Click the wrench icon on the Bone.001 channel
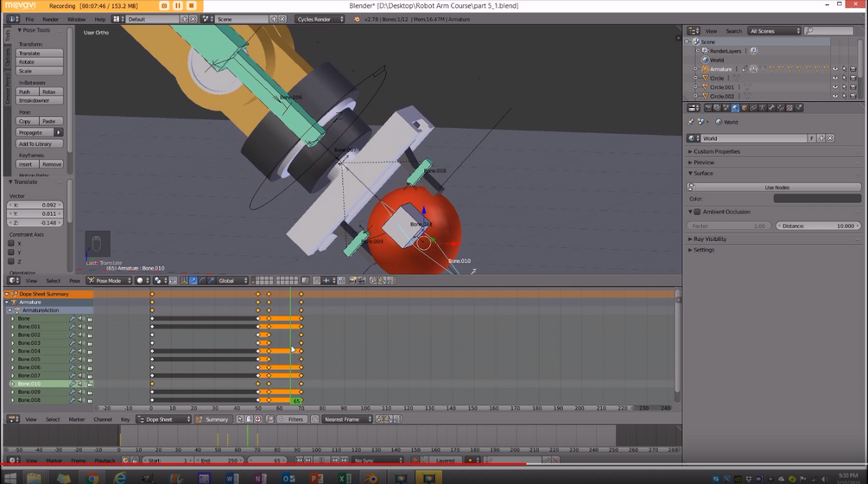 click(72, 327)
